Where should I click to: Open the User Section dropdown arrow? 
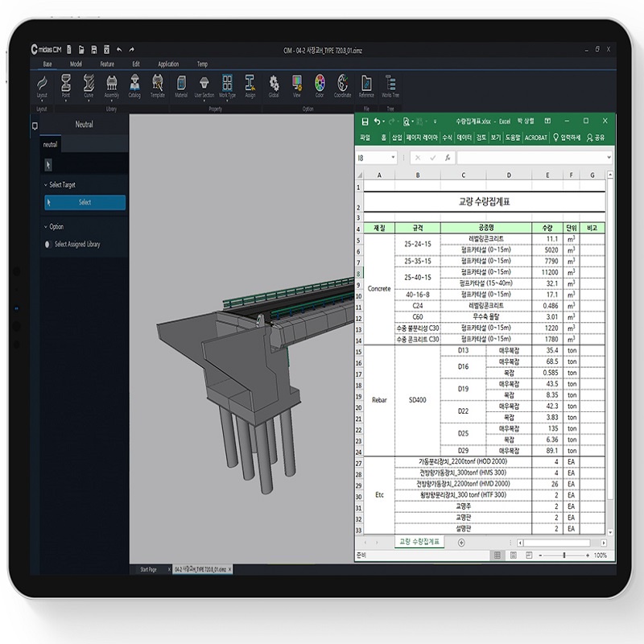pos(204,101)
